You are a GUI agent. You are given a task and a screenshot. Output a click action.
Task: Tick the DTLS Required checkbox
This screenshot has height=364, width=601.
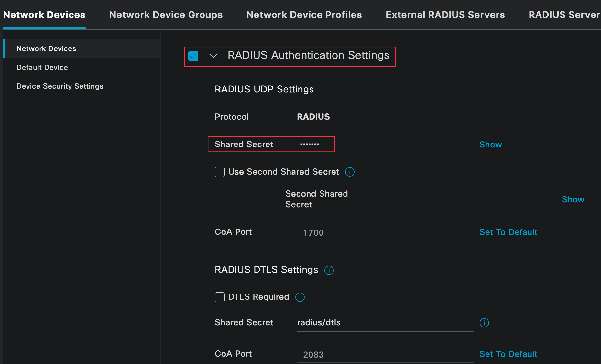pos(220,297)
